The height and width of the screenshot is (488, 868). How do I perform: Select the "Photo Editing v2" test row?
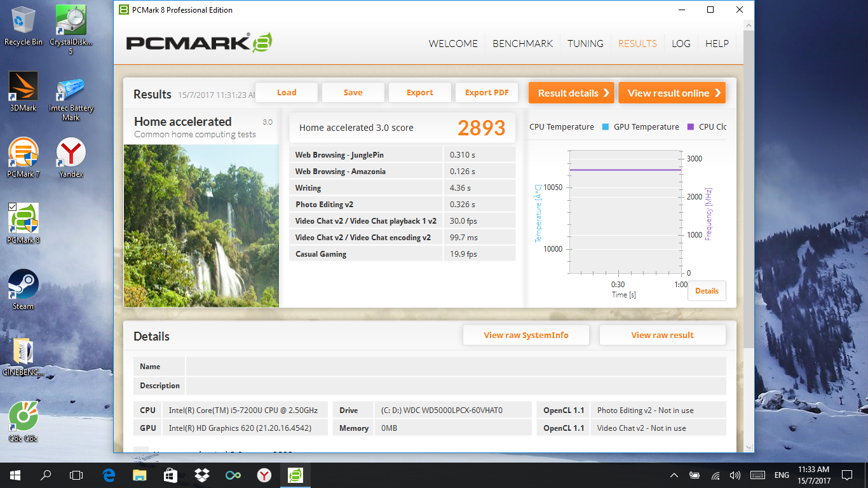coord(402,205)
